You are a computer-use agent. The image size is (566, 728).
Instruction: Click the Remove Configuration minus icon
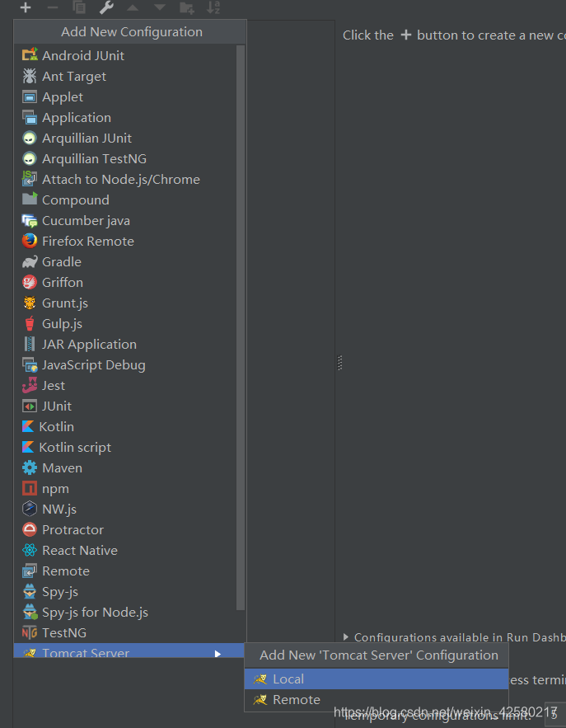pyautogui.click(x=53, y=7)
